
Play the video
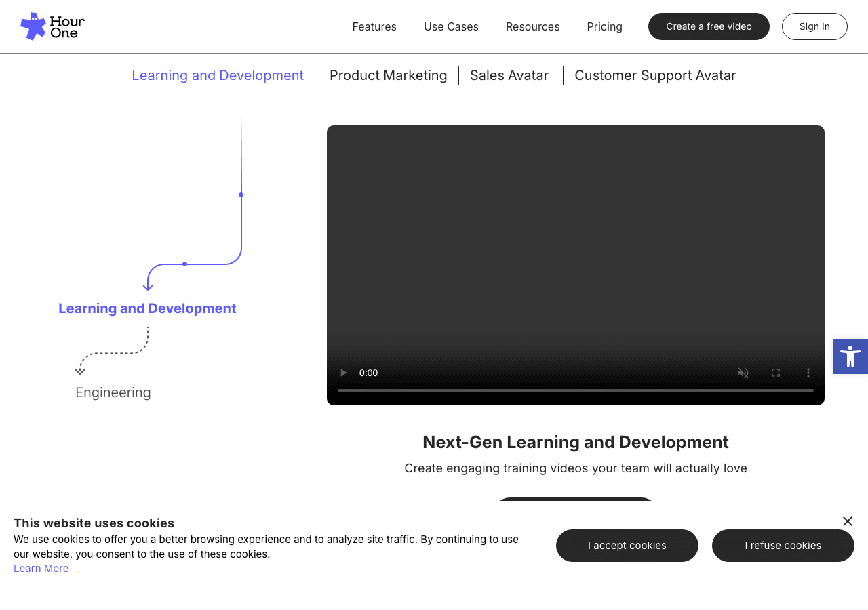[x=343, y=373]
